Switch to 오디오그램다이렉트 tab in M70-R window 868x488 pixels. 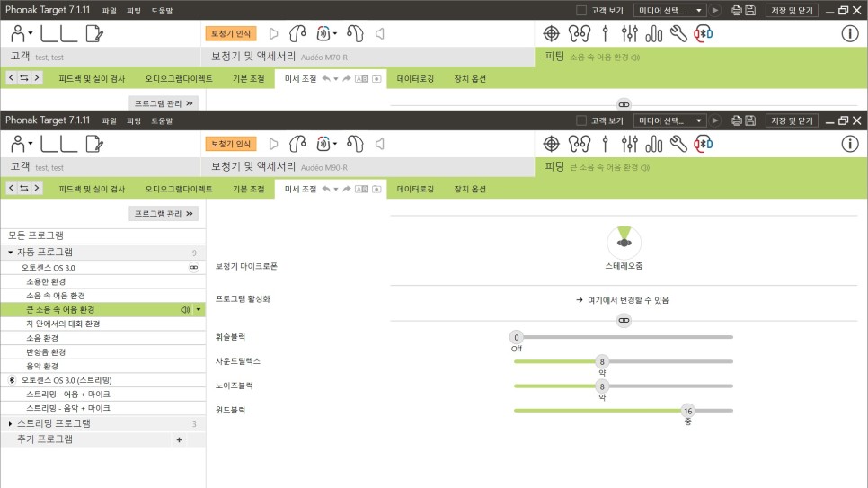(178, 79)
